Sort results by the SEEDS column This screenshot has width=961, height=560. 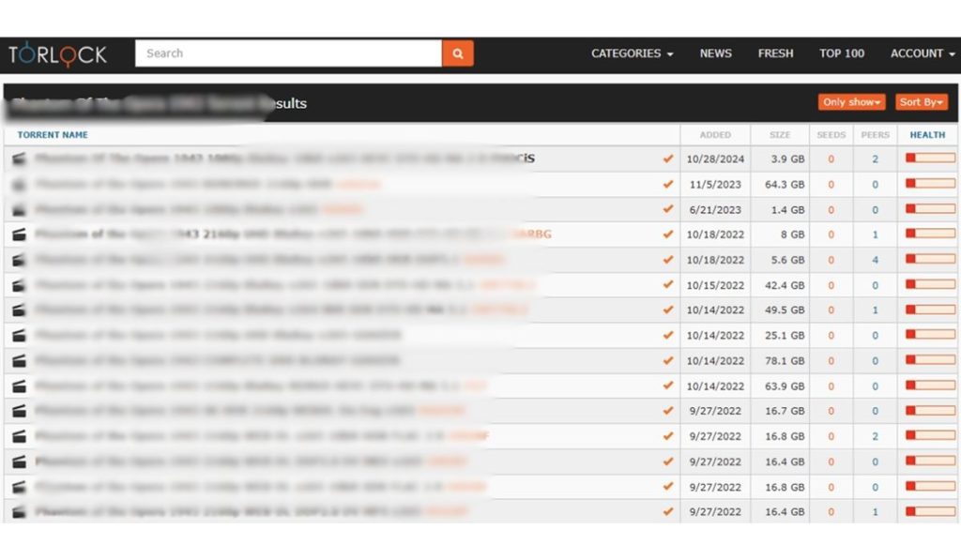pyautogui.click(x=831, y=134)
